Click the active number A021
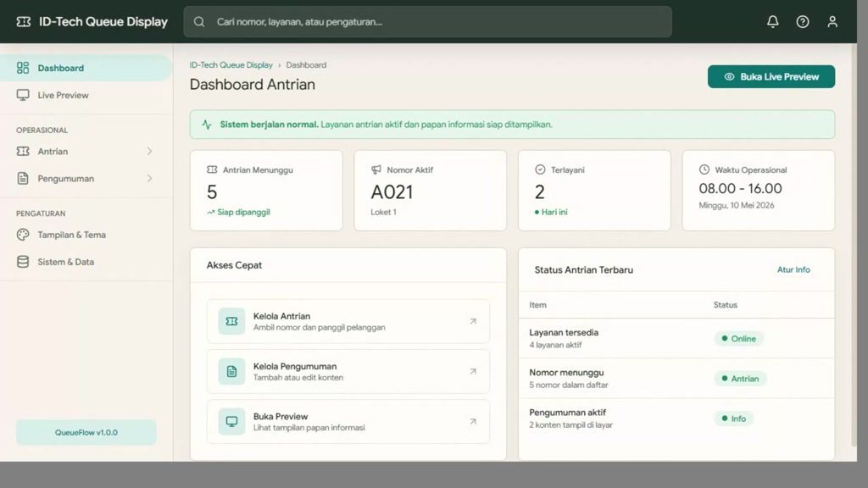This screenshot has height=488, width=868. point(392,192)
